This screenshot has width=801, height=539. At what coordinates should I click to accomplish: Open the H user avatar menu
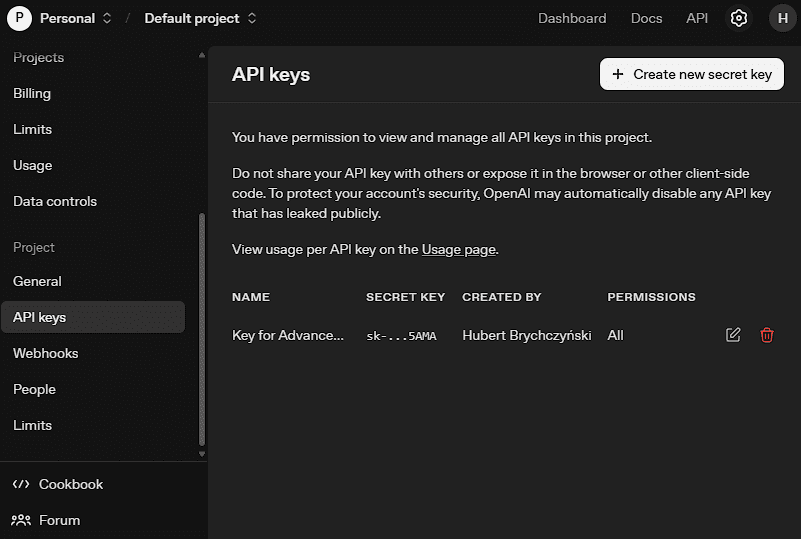pos(782,18)
